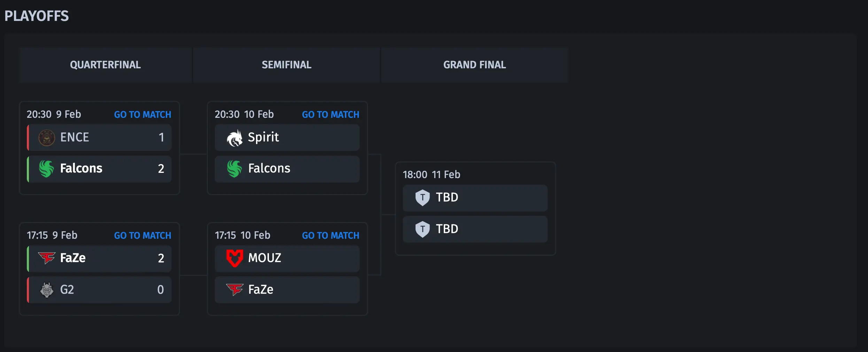This screenshot has height=352, width=868.
Task: Click the G2 team logo
Action: click(x=47, y=290)
